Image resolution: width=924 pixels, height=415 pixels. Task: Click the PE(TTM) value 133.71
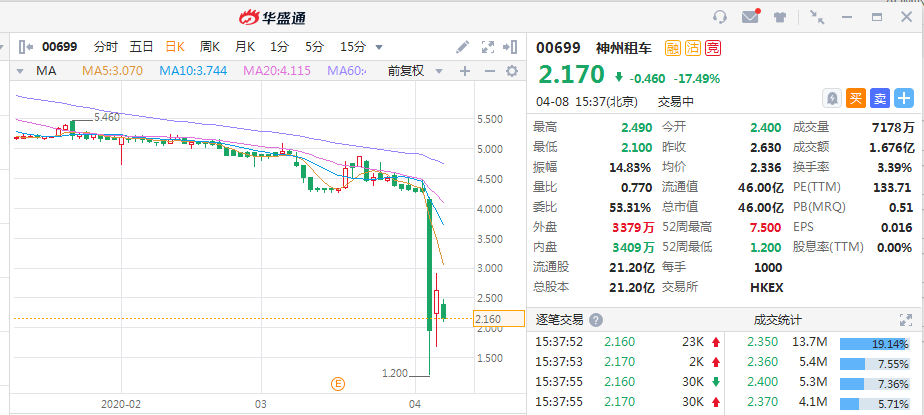point(892,187)
